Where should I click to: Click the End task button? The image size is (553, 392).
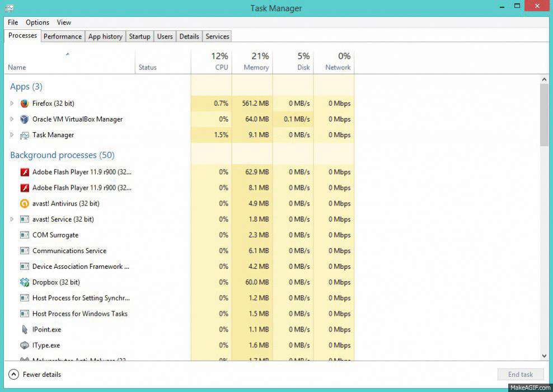click(x=521, y=374)
